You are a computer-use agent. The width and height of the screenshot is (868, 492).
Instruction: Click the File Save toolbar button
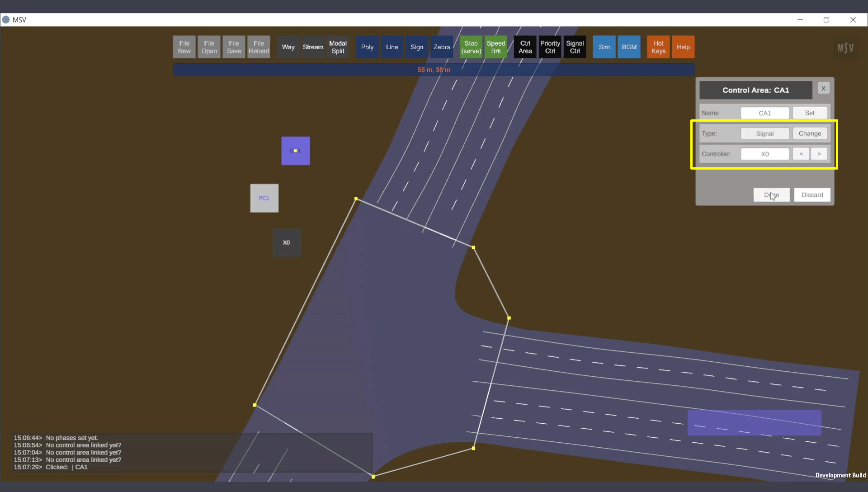click(234, 47)
